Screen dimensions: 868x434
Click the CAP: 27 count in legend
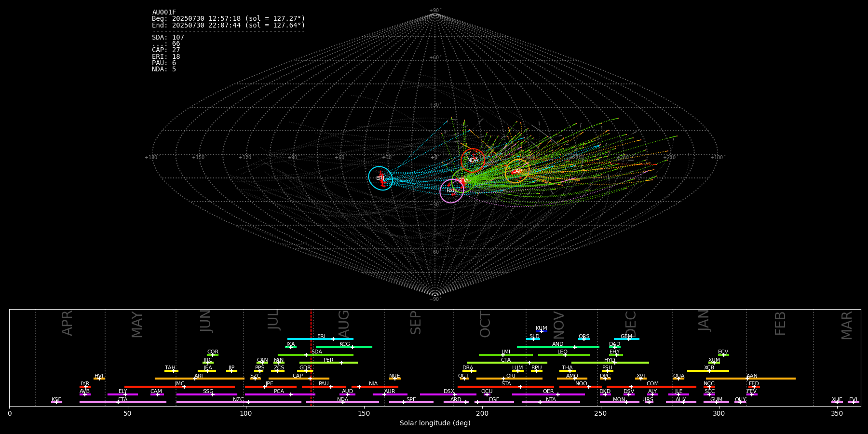(x=166, y=50)
